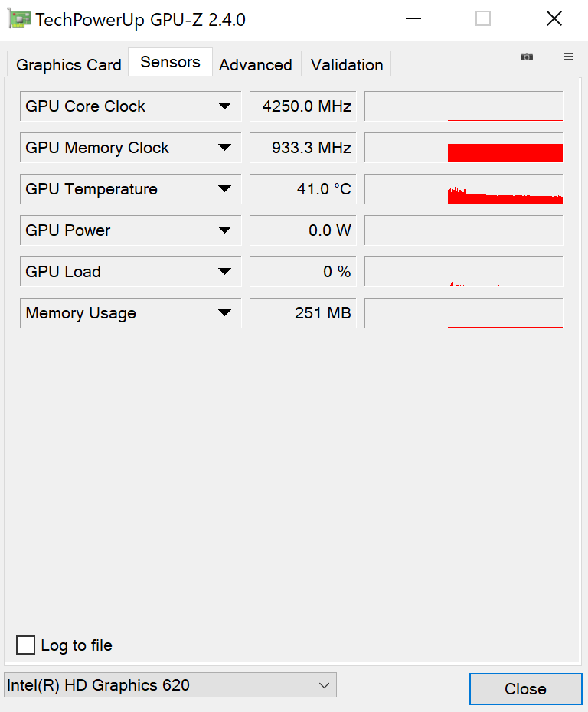
Task: Expand the GPU Temperature sensor dropdown
Action: pyautogui.click(x=224, y=189)
